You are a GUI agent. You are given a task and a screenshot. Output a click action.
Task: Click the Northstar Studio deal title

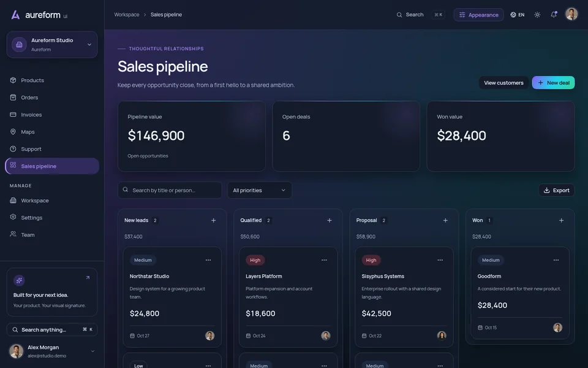[149, 276]
